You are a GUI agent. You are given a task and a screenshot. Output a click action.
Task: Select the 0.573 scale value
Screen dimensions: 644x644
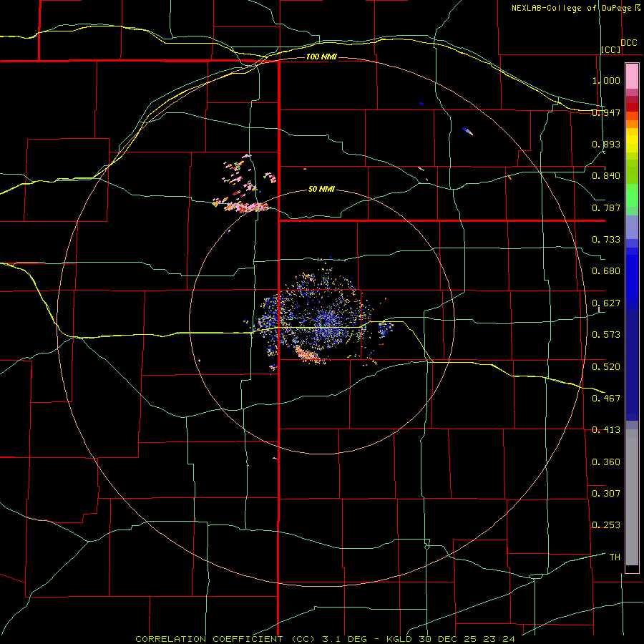[x=606, y=335]
